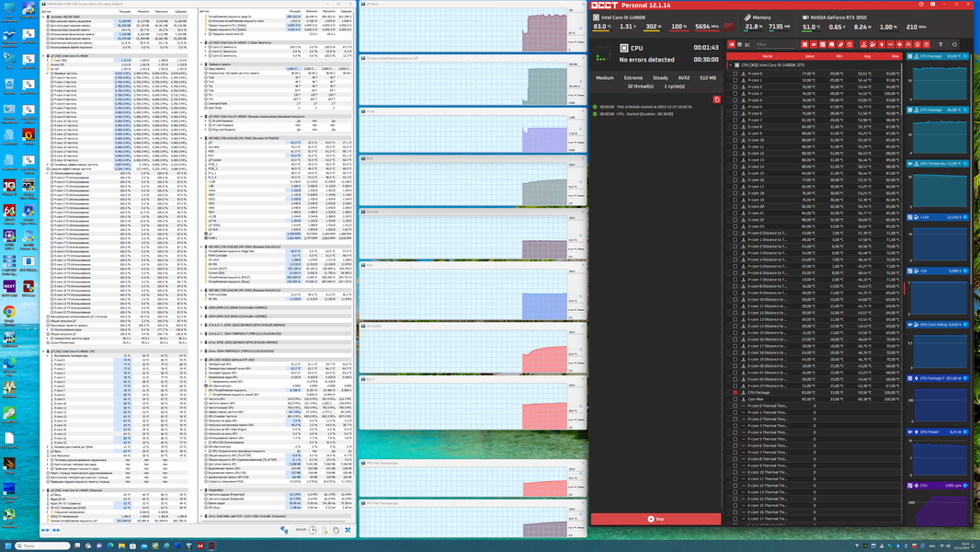
Task: Check the P-core 0 temperature checkbox
Action: (735, 74)
